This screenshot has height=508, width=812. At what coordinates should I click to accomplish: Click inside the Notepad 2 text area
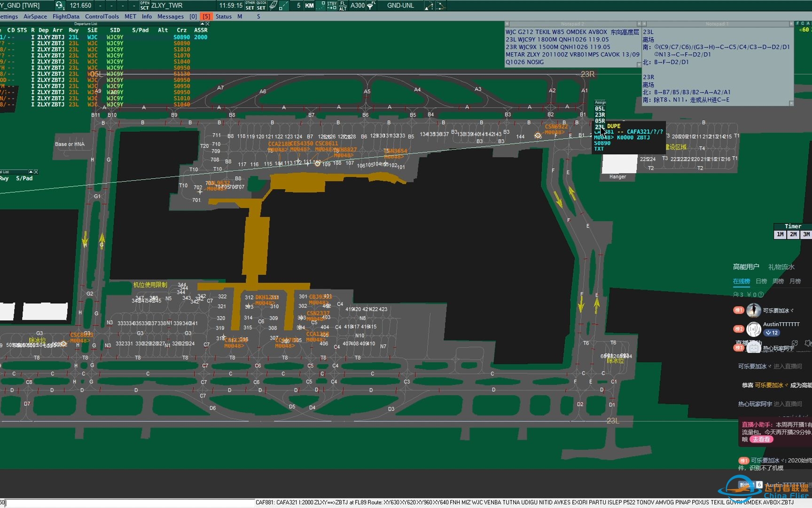[x=573, y=47]
